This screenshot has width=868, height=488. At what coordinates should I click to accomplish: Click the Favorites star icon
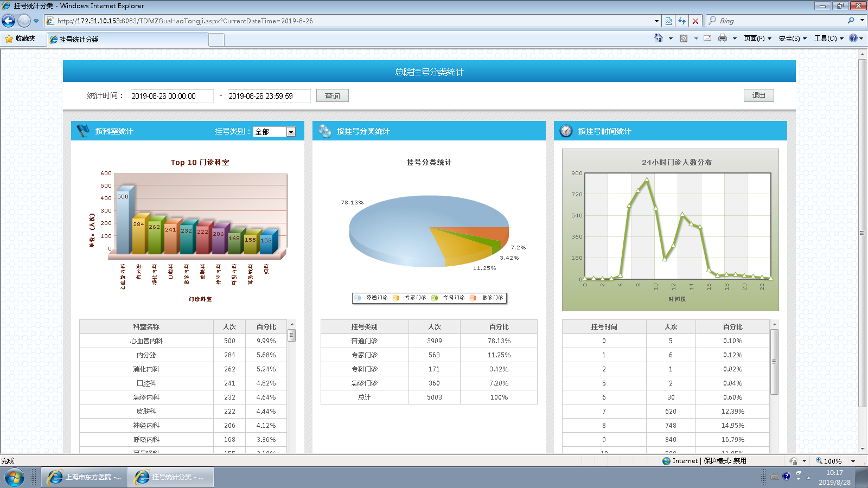click(x=9, y=38)
